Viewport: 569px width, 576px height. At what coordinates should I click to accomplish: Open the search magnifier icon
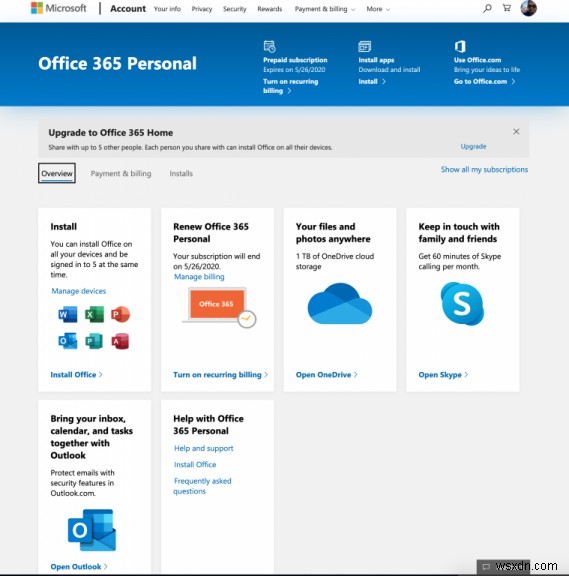pos(487,8)
